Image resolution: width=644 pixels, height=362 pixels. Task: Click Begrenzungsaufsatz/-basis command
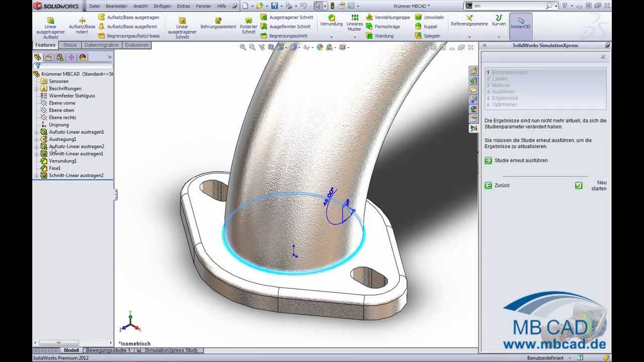tap(129, 36)
